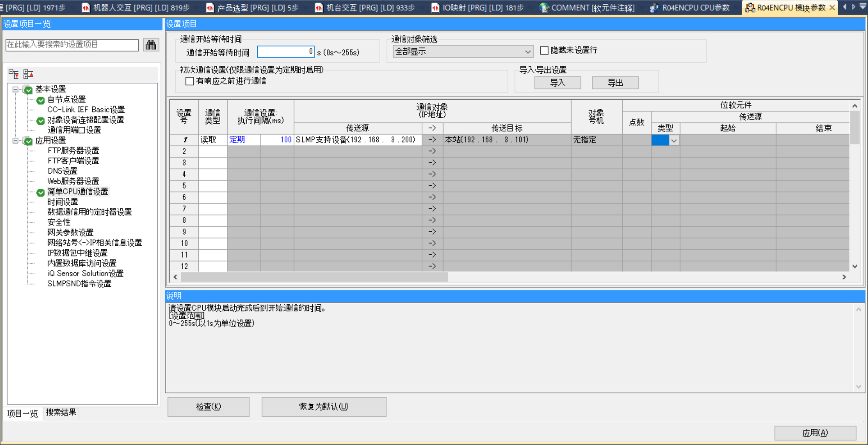The width and height of the screenshot is (868, 445).
Task: Click the scroll-tabs-left arrow icon
Action: click(845, 7)
